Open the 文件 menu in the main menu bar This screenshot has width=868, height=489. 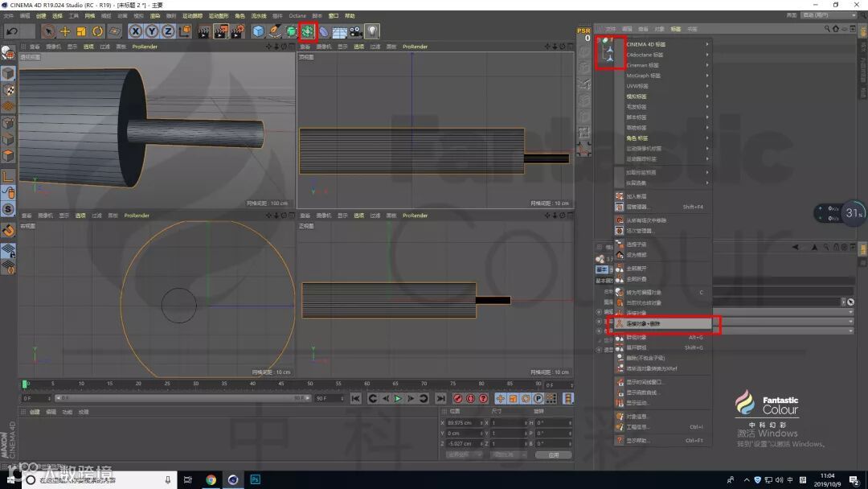8,15
